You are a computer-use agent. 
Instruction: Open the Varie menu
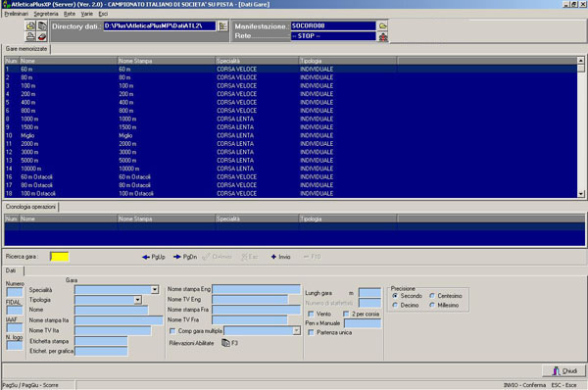pos(86,14)
